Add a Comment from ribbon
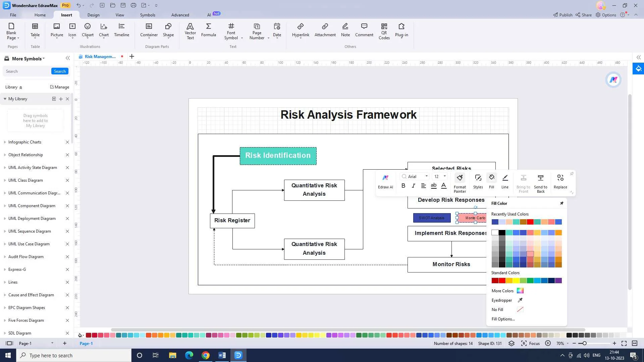The image size is (644, 362). [364, 30]
